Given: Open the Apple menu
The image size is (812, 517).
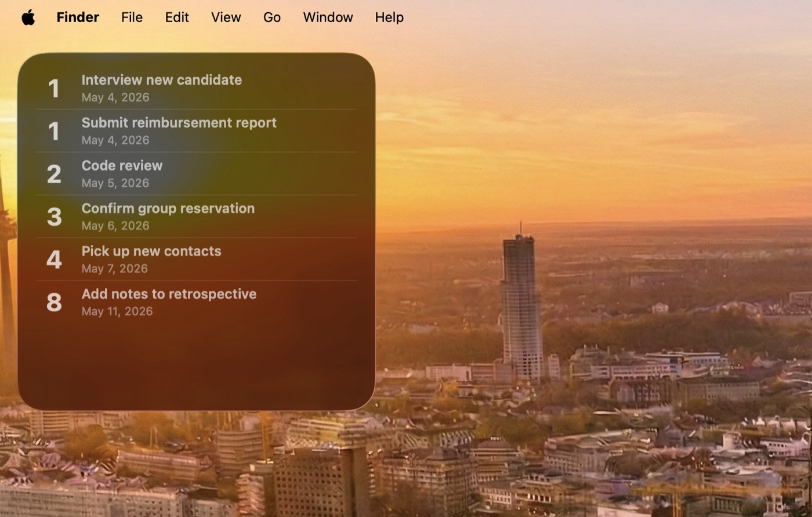Looking at the screenshot, I should click(28, 17).
